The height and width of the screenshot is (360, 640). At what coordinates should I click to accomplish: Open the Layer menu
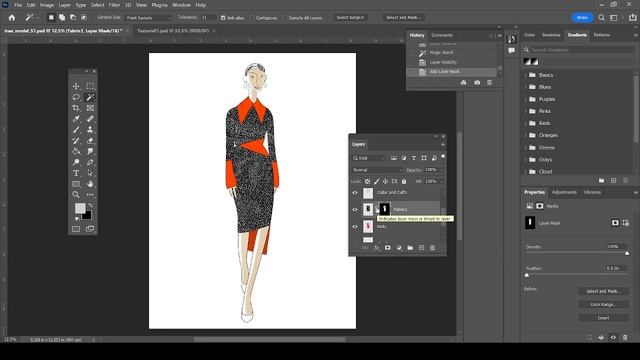(64, 5)
